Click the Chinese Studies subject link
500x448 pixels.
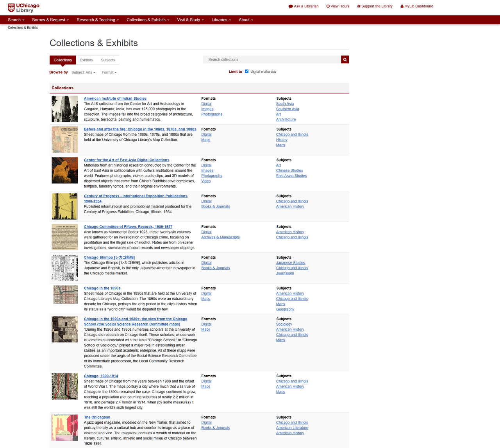(x=289, y=170)
